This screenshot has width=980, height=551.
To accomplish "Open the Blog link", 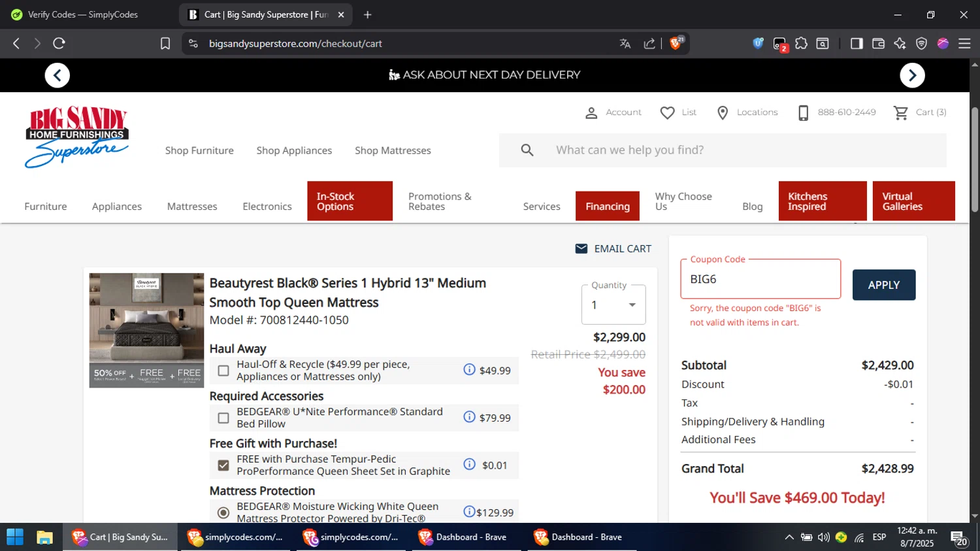I will pyautogui.click(x=752, y=207).
